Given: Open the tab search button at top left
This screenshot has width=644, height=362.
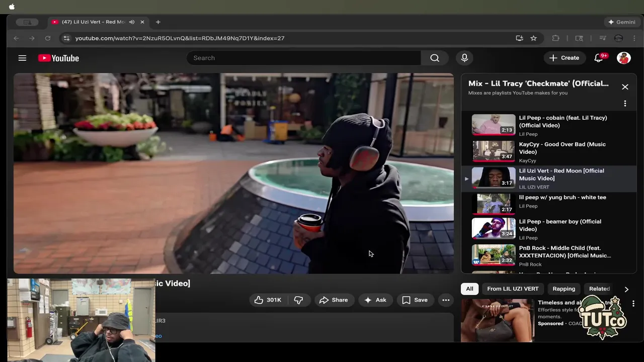Looking at the screenshot, I should pyautogui.click(x=27, y=22).
